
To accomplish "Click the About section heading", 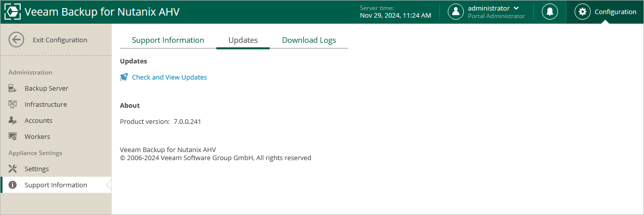I will pos(130,105).
